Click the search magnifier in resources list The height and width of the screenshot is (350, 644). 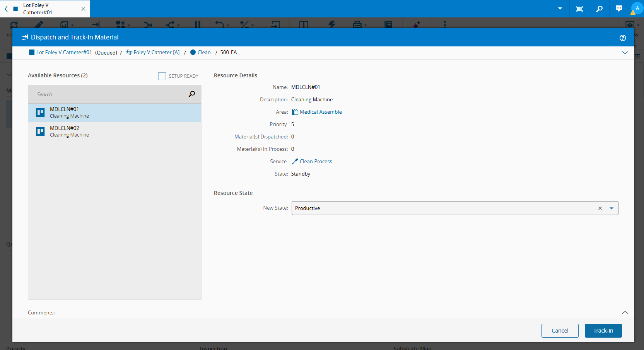[x=191, y=94]
